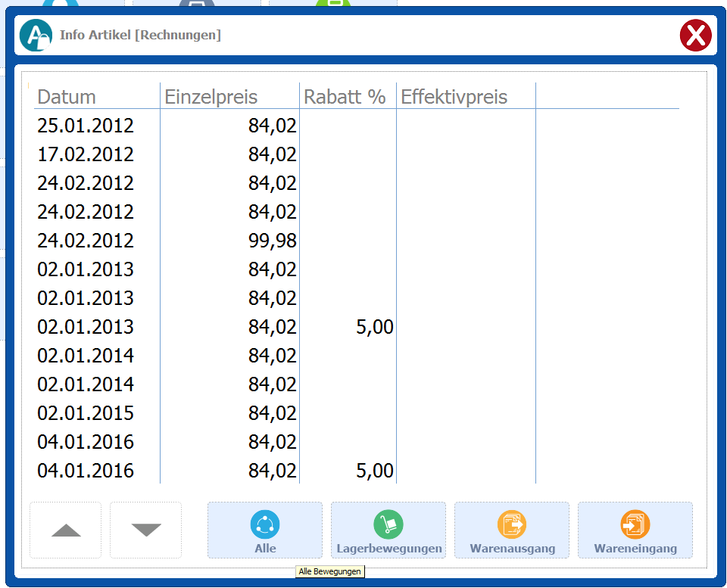
Task: Show Warenausgang outgoing goods
Action: [x=512, y=530]
